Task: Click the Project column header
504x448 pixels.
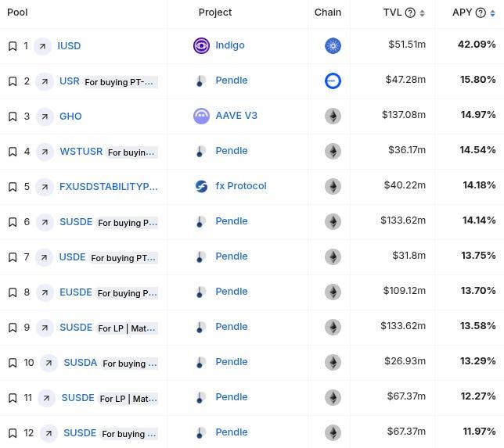Action: click(215, 13)
